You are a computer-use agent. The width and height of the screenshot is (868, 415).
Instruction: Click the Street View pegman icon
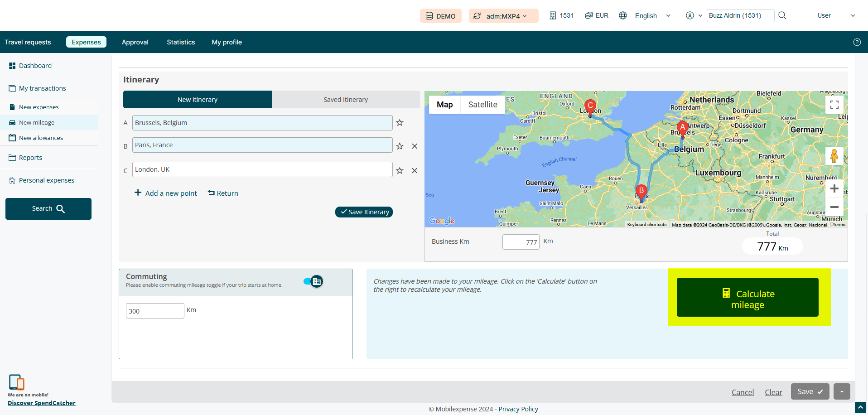[834, 156]
